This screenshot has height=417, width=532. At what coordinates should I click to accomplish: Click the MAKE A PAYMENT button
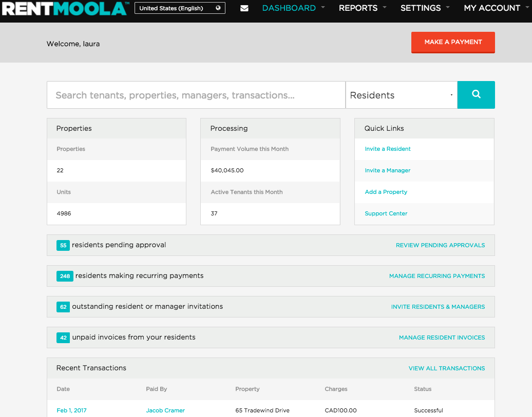(453, 43)
